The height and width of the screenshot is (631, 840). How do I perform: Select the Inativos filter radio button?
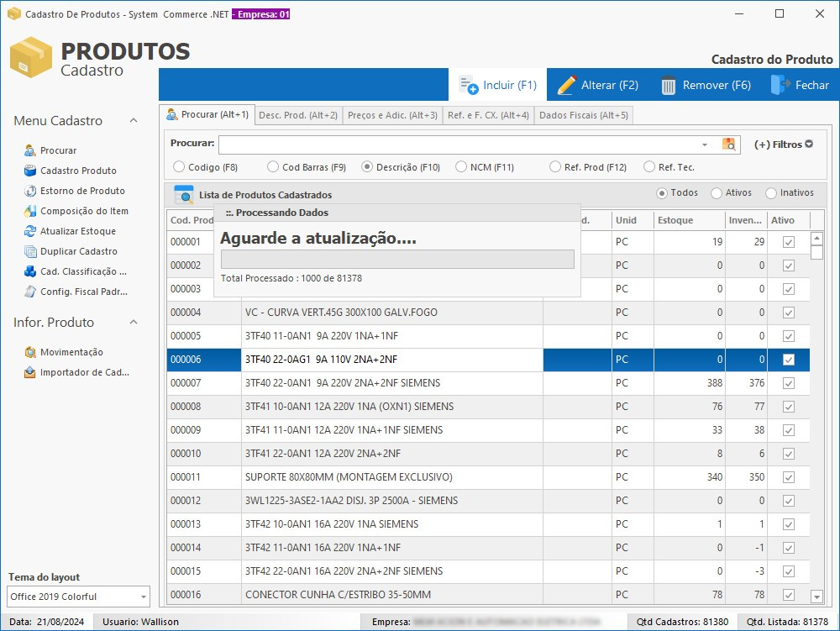click(x=771, y=193)
